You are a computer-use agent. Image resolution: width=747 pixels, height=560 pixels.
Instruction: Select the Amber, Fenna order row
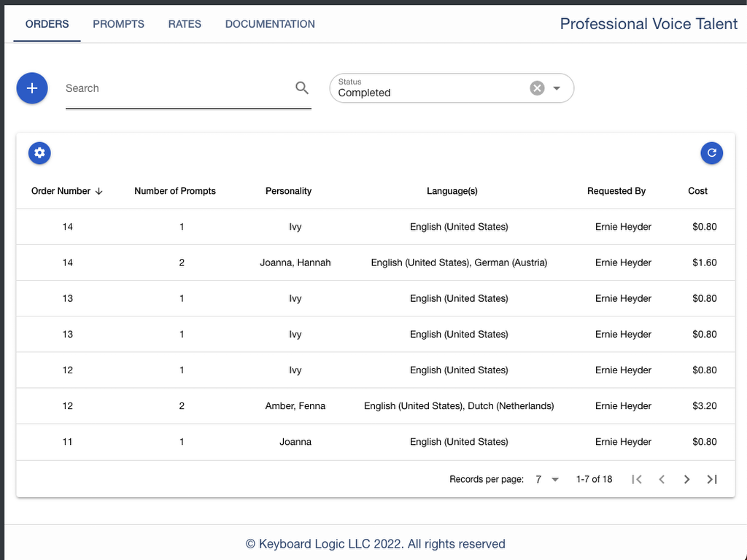coord(376,405)
